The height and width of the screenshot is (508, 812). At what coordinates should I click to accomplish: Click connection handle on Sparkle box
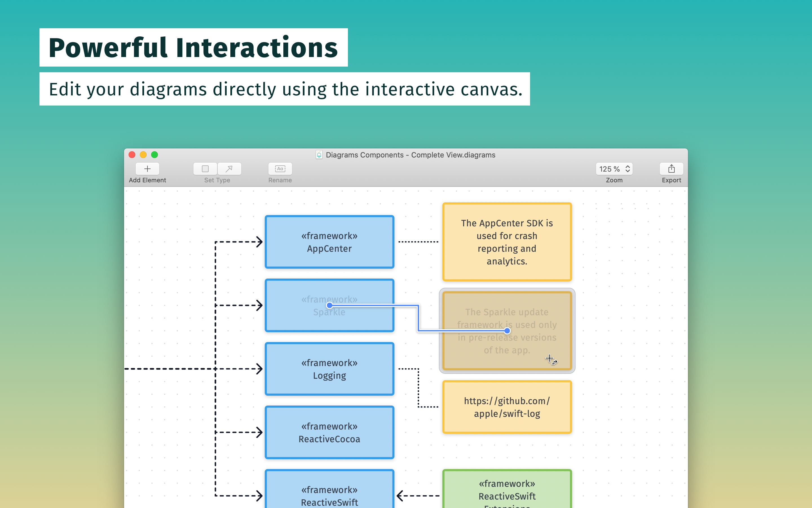[330, 305]
